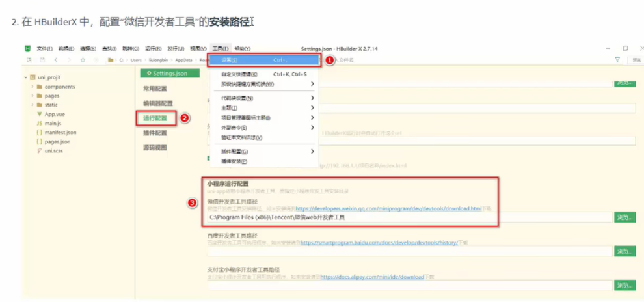Click Users in the breadcrumb path
This screenshot has height=302, width=644.
(136, 60)
